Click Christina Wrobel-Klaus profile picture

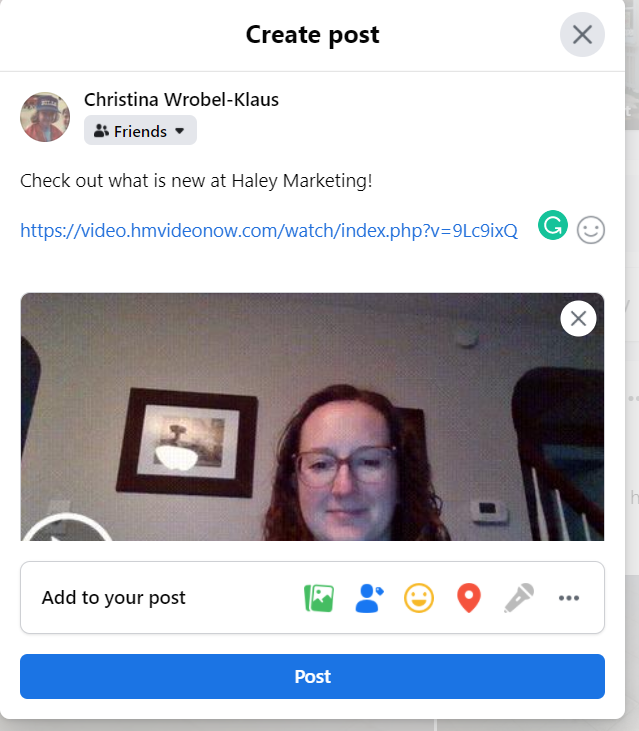click(45, 117)
